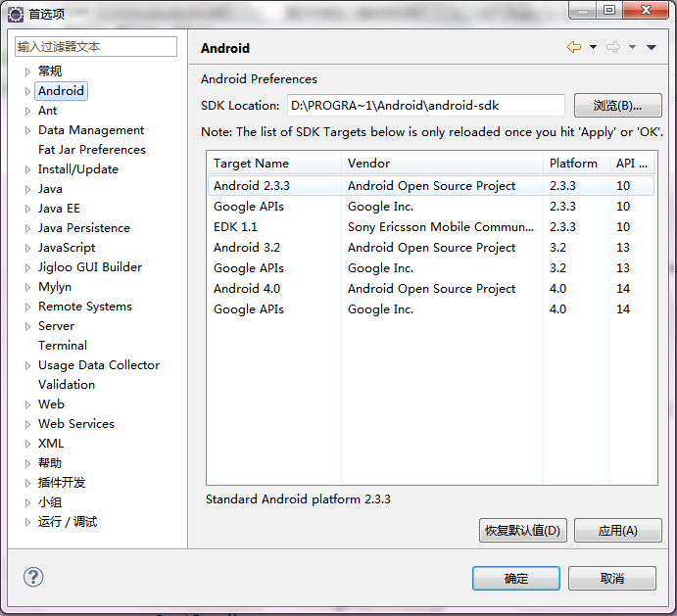Select Web Services entry

coord(76,424)
